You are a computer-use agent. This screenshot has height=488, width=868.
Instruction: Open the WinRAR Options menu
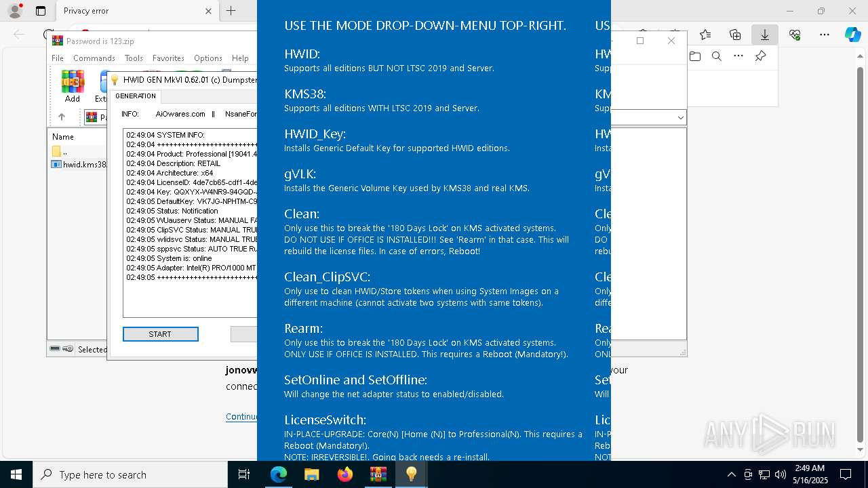pos(208,58)
